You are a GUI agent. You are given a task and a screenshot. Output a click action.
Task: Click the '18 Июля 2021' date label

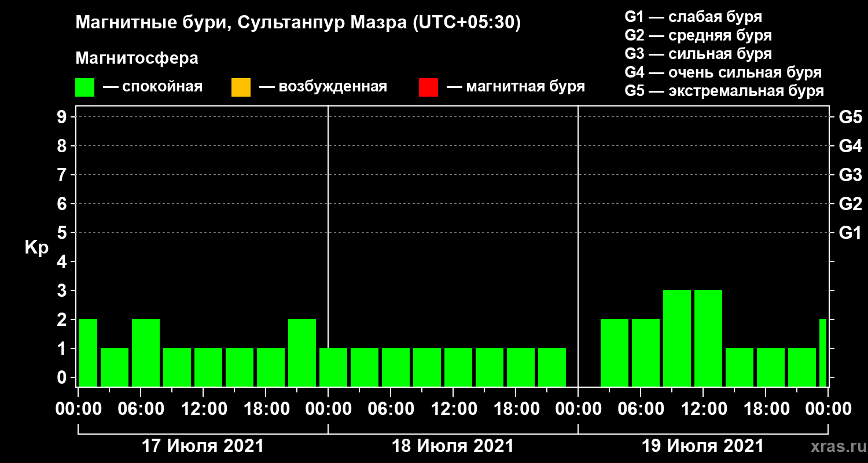click(453, 446)
